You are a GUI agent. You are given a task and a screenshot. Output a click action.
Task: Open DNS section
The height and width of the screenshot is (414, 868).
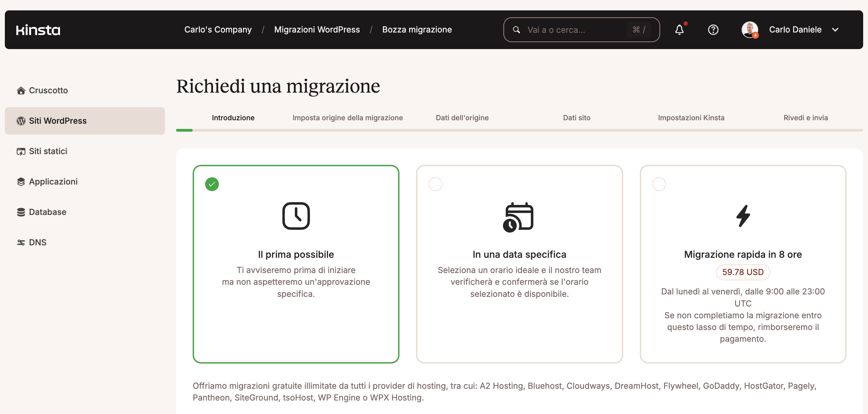(x=85, y=243)
